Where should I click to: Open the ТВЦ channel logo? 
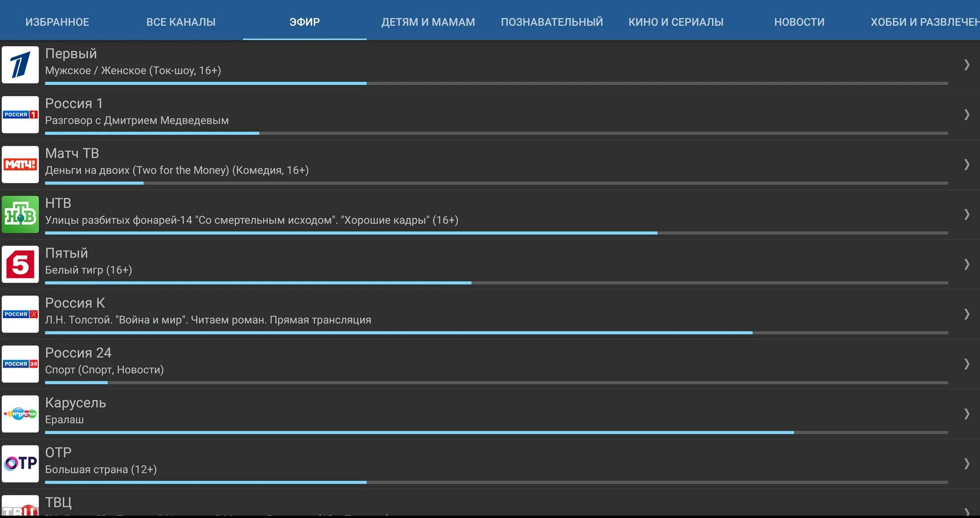tap(20, 506)
